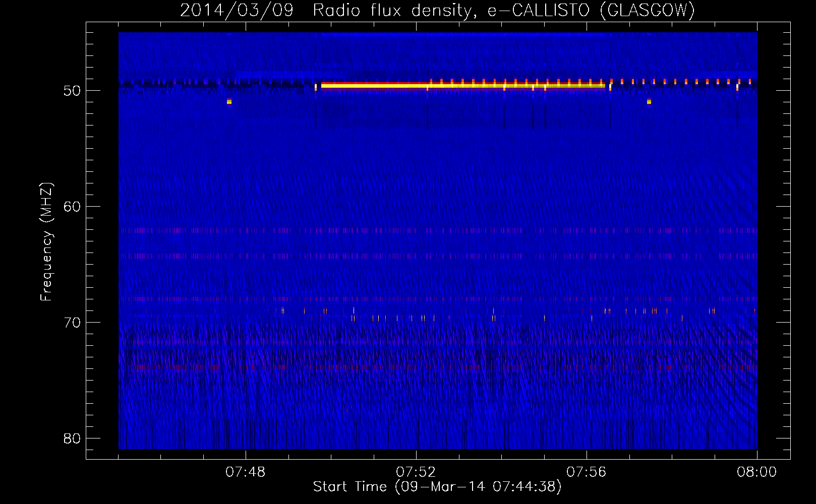Click the 07:52 time tick label
The image size is (816, 504).
click(416, 472)
